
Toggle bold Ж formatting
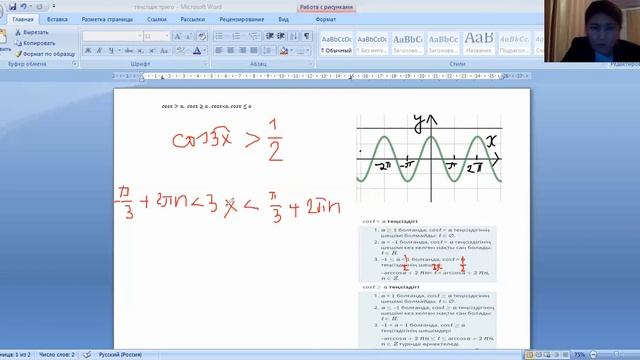coord(88,51)
